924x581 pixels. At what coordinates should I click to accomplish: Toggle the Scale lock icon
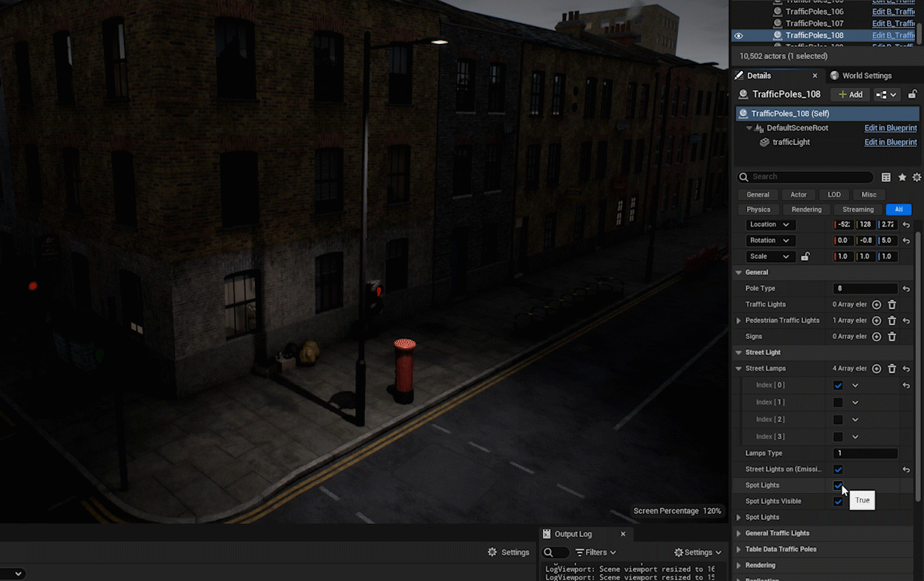805,257
